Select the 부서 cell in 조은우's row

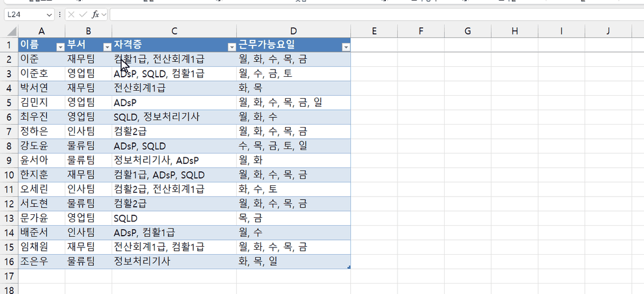coord(88,261)
